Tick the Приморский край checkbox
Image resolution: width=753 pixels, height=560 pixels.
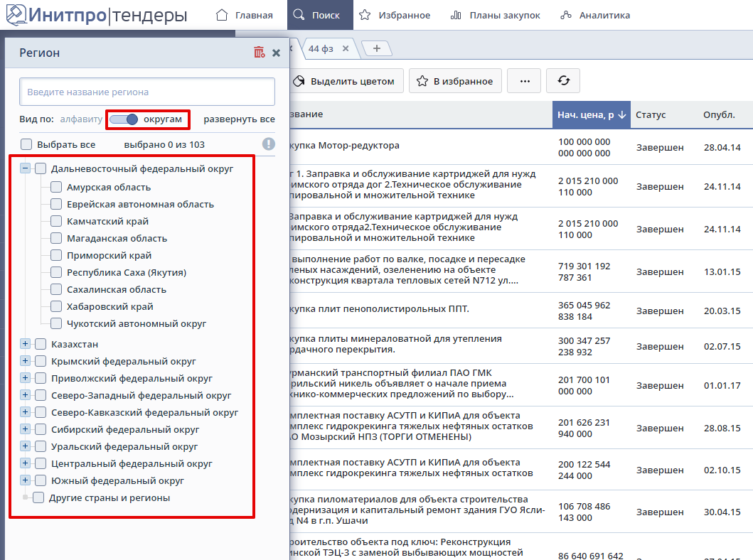pyautogui.click(x=56, y=256)
